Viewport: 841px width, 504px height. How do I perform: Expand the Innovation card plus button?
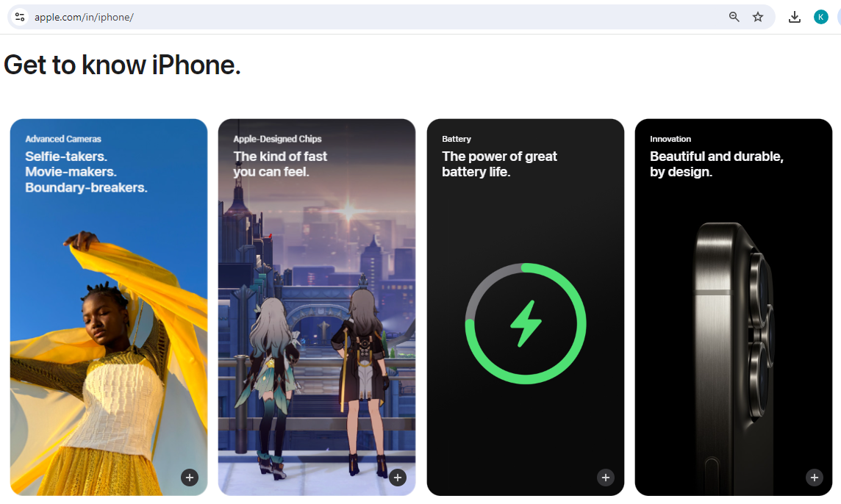[x=815, y=478]
